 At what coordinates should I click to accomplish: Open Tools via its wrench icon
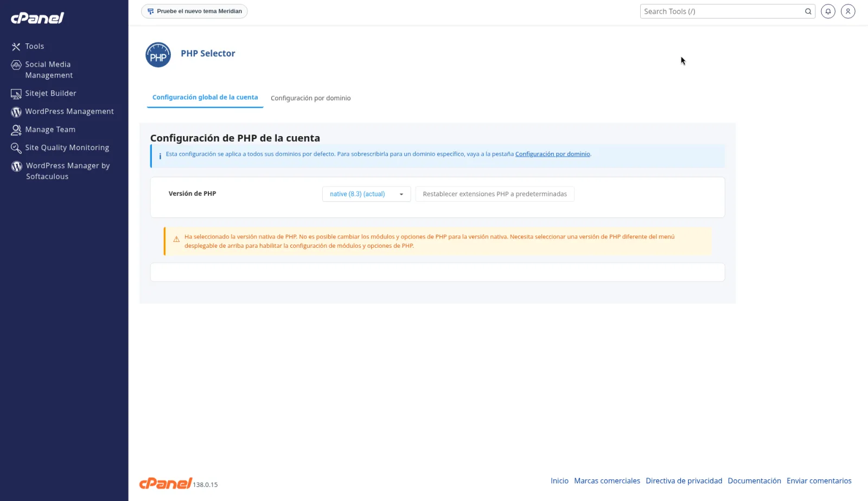coord(16,47)
